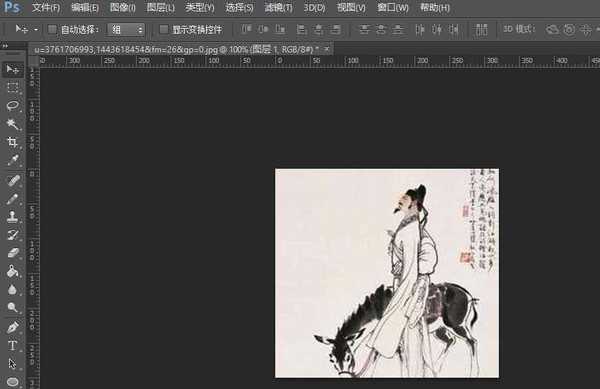Viewport: 600px width, 389px height.
Task: Select the Lasso tool
Action: [13, 106]
